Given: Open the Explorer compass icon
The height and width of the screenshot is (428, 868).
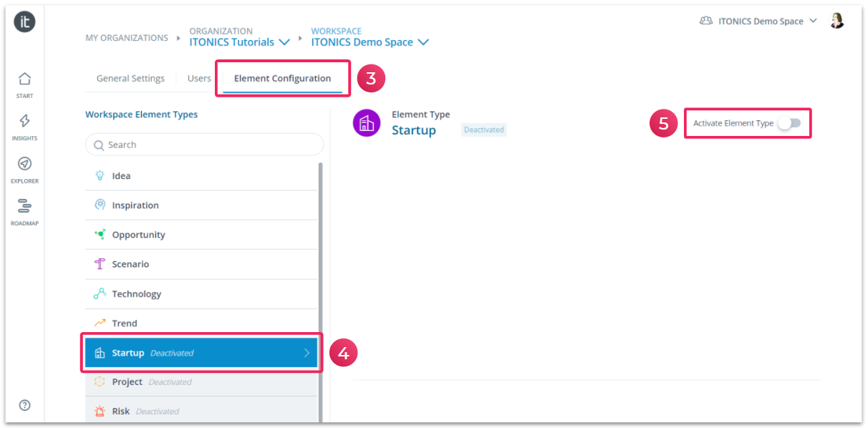Looking at the screenshot, I should click(x=24, y=164).
